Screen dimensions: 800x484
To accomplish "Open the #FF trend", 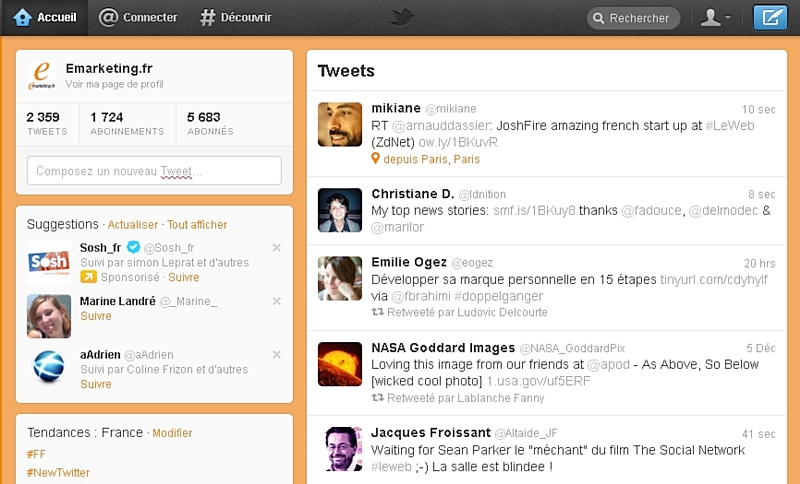I will point(36,454).
